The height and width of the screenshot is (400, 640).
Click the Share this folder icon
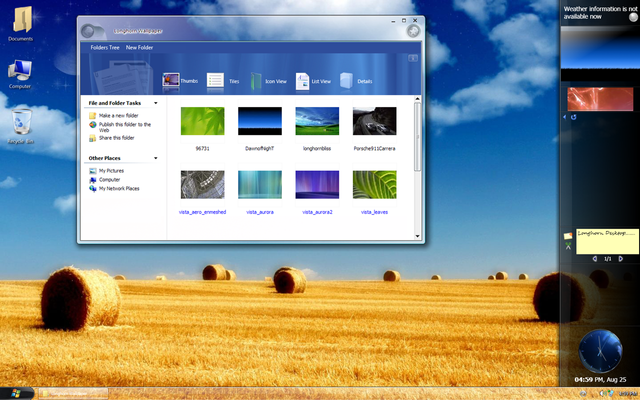coord(93,138)
